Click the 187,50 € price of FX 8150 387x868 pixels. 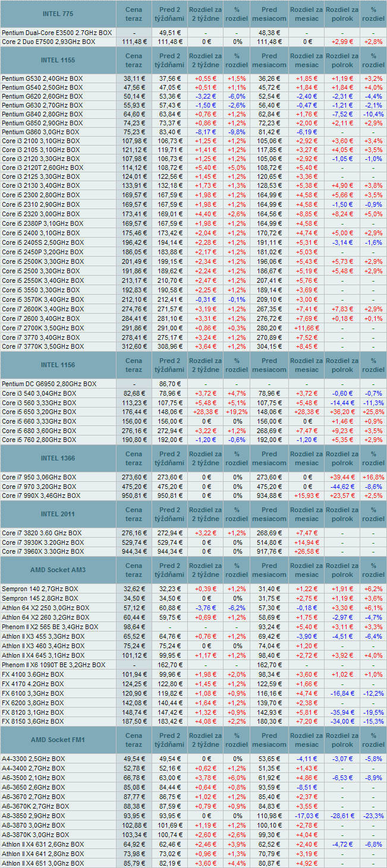click(x=134, y=721)
